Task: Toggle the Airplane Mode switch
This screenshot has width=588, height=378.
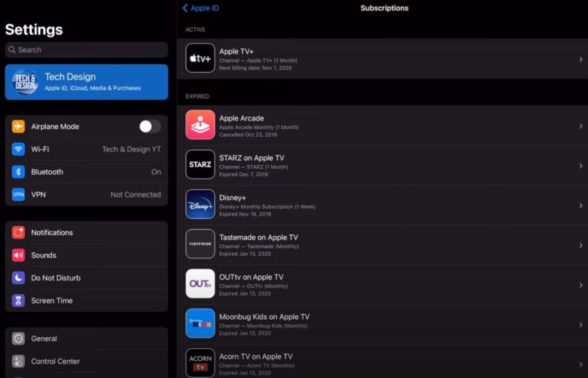Action: pos(150,126)
